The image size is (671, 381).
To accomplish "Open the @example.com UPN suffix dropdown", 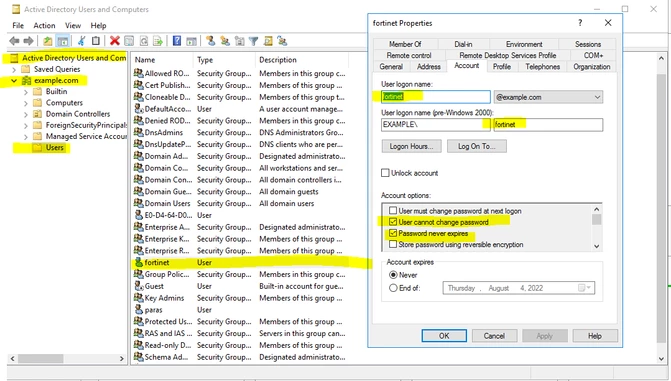I will 597,97.
